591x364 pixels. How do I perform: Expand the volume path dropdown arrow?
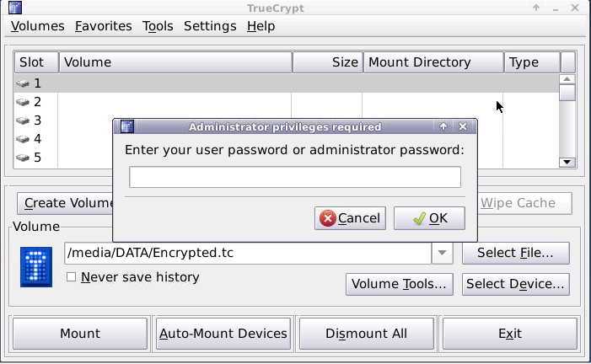click(443, 253)
